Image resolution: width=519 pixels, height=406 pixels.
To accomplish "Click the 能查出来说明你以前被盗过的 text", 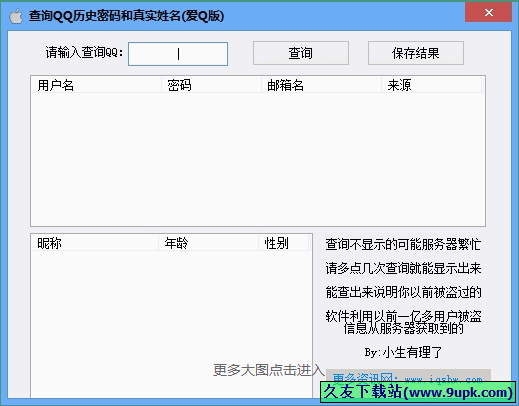I will coord(403,292).
